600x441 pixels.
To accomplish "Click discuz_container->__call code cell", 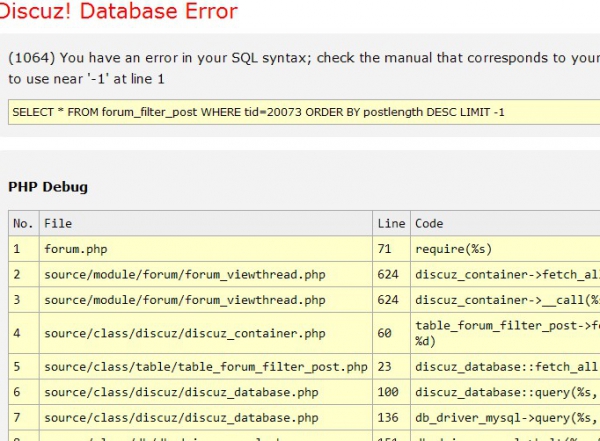I will coord(505,300).
